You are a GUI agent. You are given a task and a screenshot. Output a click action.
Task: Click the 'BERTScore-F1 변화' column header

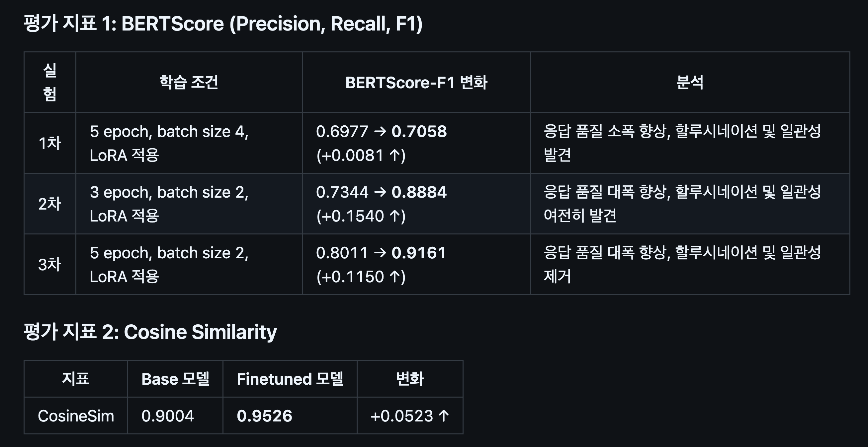click(x=416, y=83)
